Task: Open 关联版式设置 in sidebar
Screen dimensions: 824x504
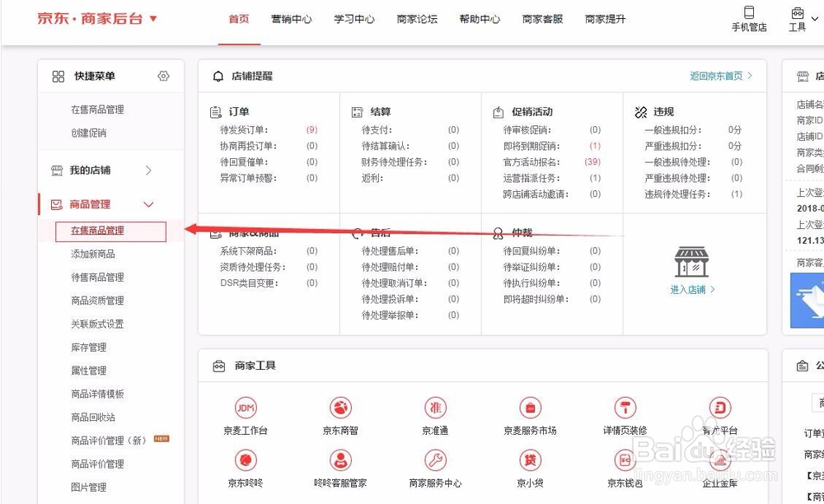Action: point(97,324)
